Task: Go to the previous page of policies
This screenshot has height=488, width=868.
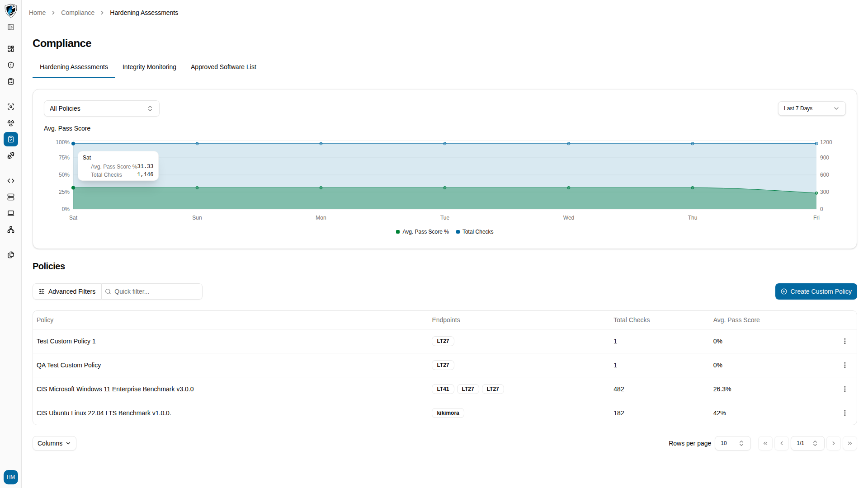Action: tap(782, 443)
